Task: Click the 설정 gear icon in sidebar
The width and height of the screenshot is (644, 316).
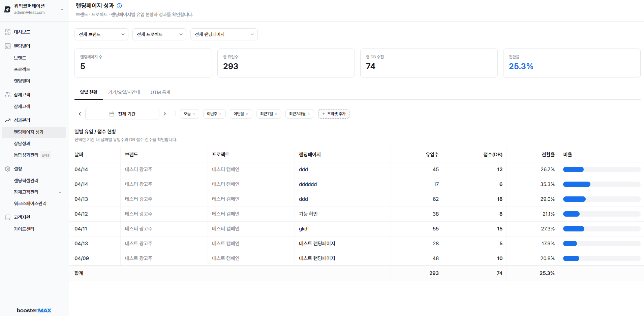Action: pyautogui.click(x=8, y=169)
